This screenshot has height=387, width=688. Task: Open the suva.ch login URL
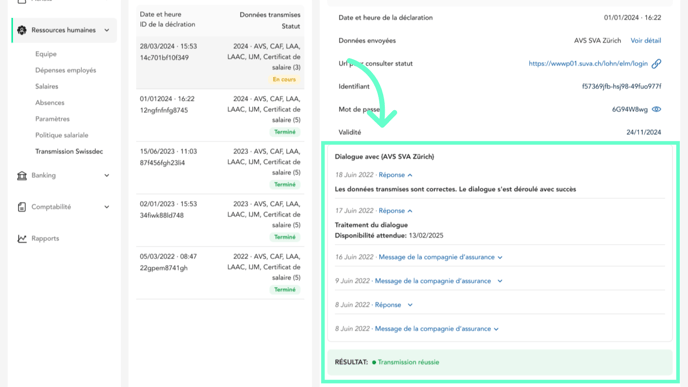(x=588, y=64)
